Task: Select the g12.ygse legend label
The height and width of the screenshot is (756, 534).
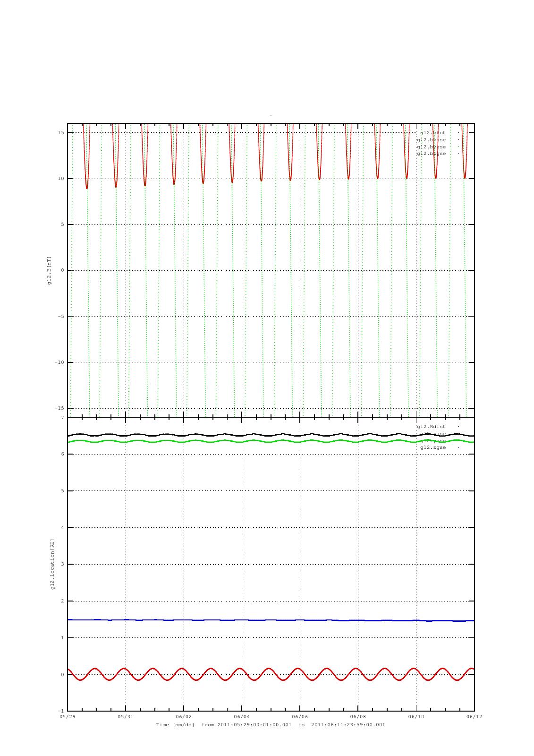Action: (433, 440)
